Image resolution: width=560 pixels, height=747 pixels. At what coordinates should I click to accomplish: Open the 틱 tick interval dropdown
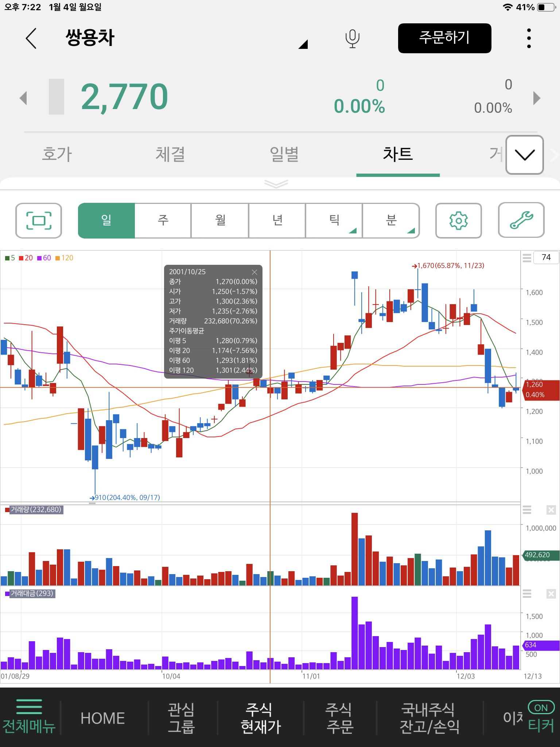pos(334,221)
